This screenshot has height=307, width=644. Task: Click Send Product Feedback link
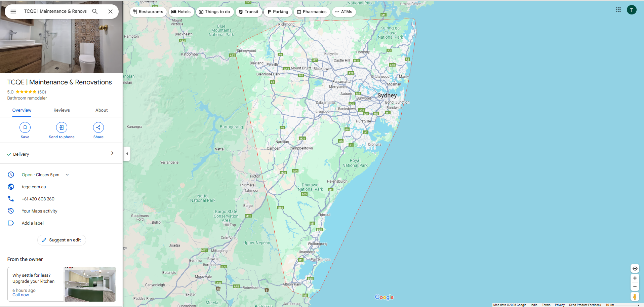[585, 305]
